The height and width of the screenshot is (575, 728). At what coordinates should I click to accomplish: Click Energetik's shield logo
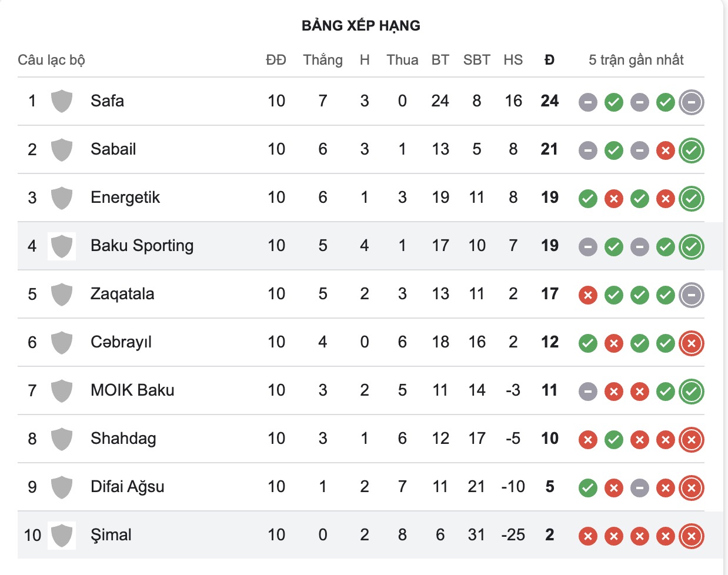click(x=62, y=198)
